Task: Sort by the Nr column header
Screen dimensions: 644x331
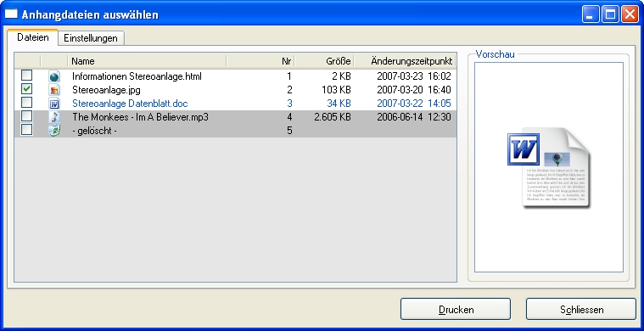Action: pos(260,61)
